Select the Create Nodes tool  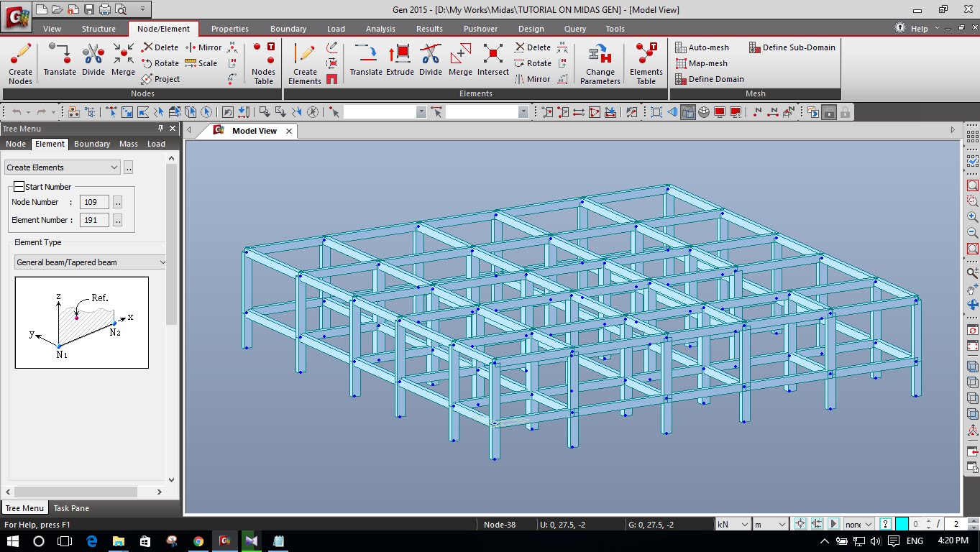click(20, 63)
